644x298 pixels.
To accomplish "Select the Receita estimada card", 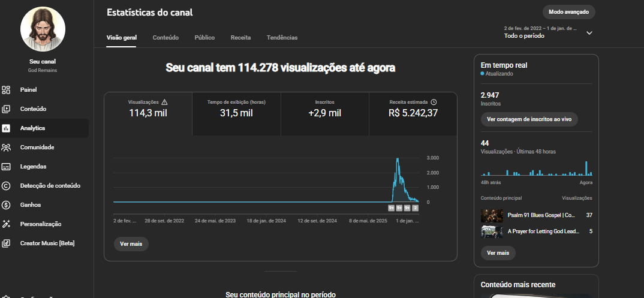I will (413, 114).
